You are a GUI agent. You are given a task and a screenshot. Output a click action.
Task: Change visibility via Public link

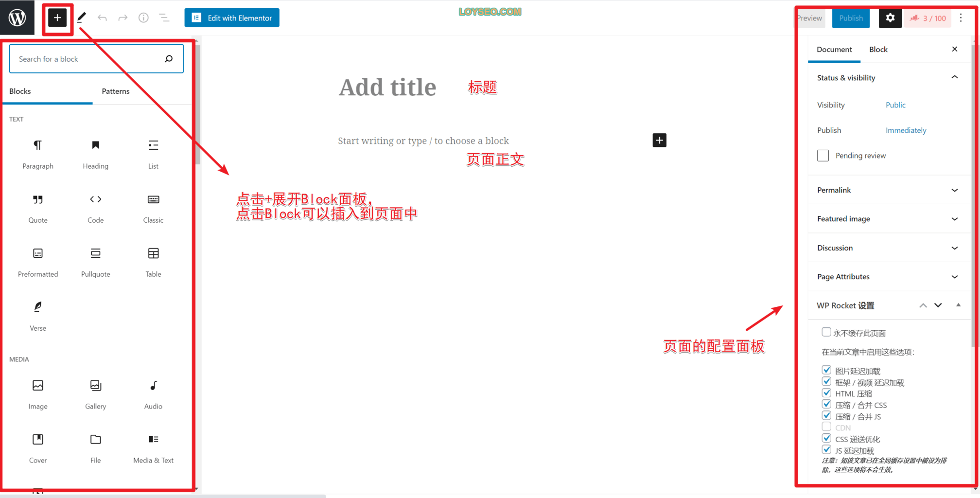tap(895, 105)
